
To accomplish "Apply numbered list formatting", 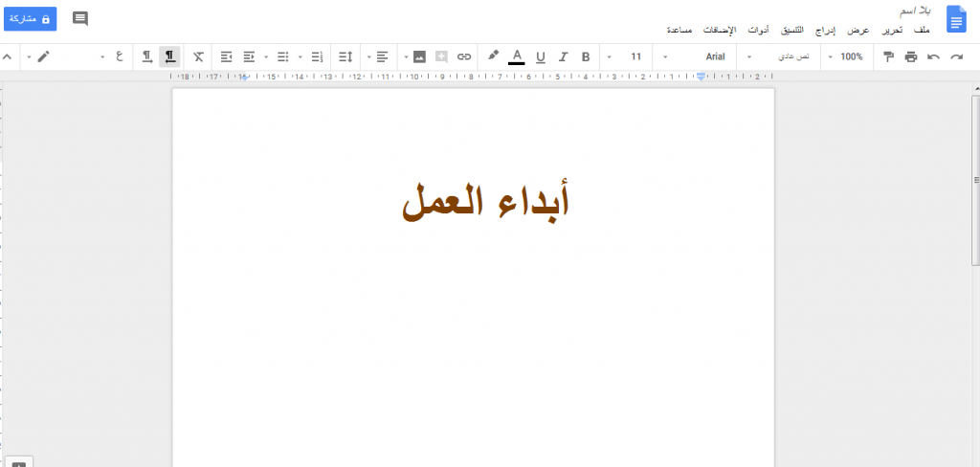I will tap(317, 56).
